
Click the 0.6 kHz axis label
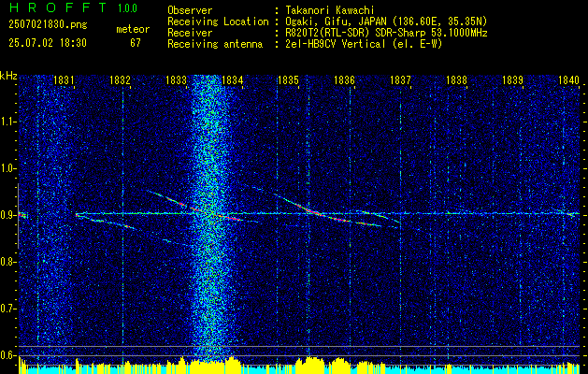pos(8,355)
